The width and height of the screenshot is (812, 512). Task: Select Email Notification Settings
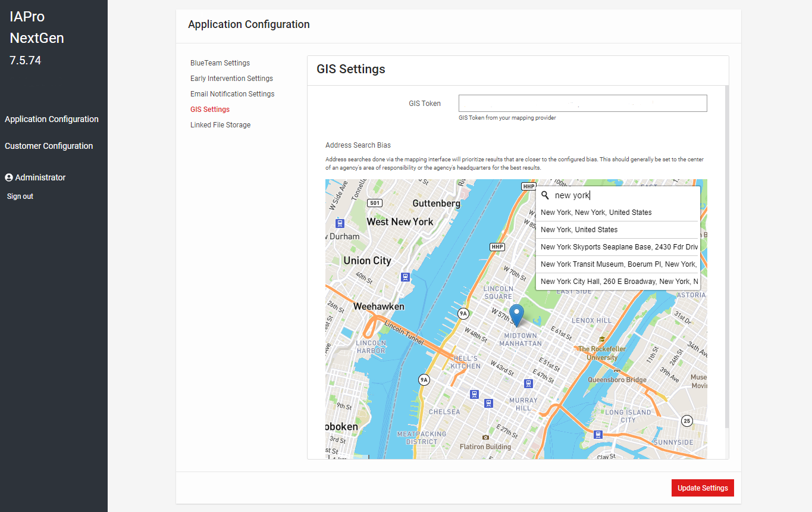(x=233, y=94)
